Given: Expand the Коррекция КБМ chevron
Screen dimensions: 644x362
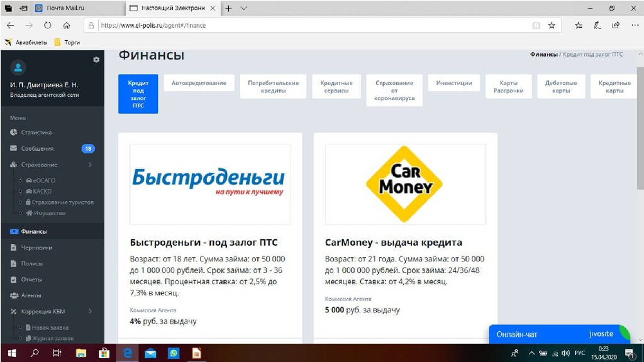Looking at the screenshot, I should (90, 311).
